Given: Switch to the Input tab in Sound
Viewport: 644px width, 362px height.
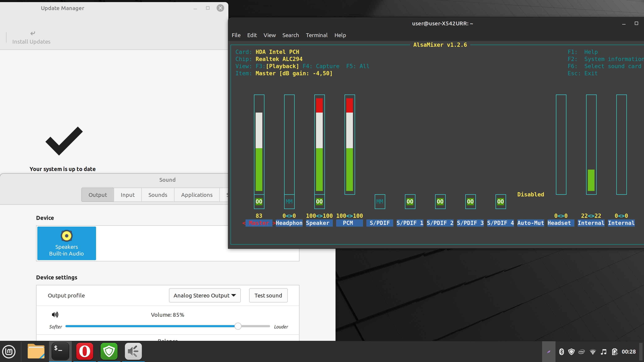Looking at the screenshot, I should tap(127, 195).
